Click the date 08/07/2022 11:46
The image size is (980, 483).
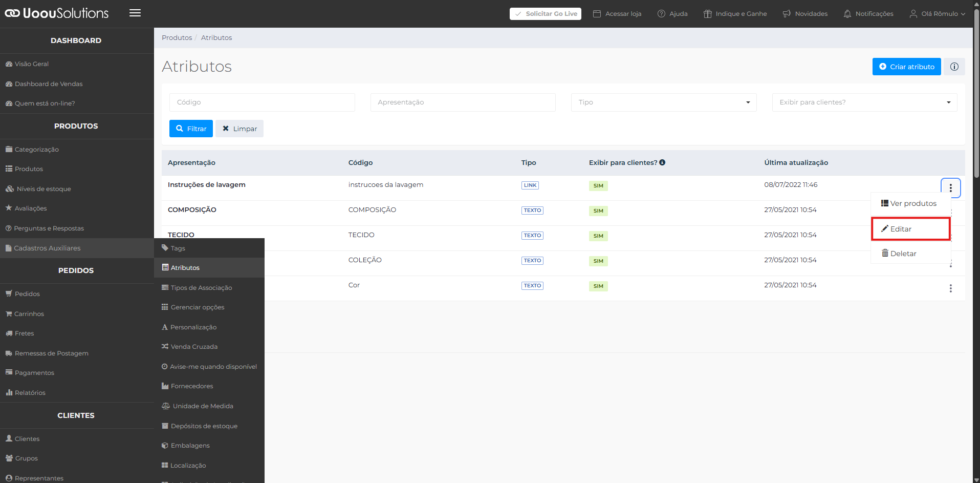[791, 185]
